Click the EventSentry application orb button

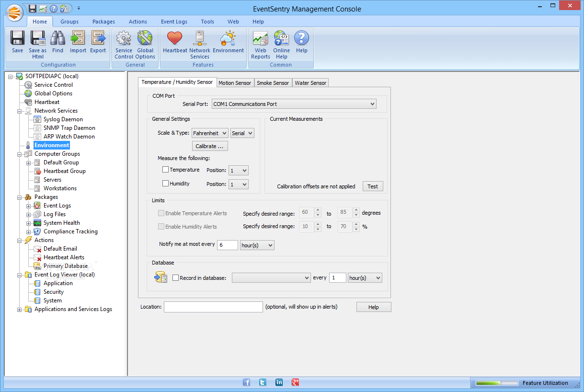tap(15, 12)
